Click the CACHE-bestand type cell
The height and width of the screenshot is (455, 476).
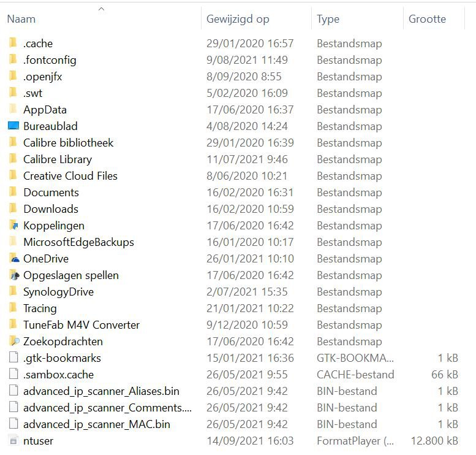[x=355, y=375]
